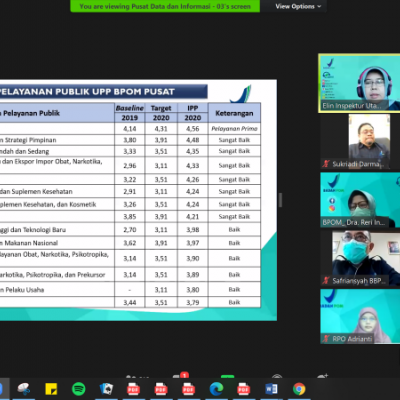The width and height of the screenshot is (400, 400).
Task: Click the value '3,85' in Baseline column
Action: coord(130,217)
